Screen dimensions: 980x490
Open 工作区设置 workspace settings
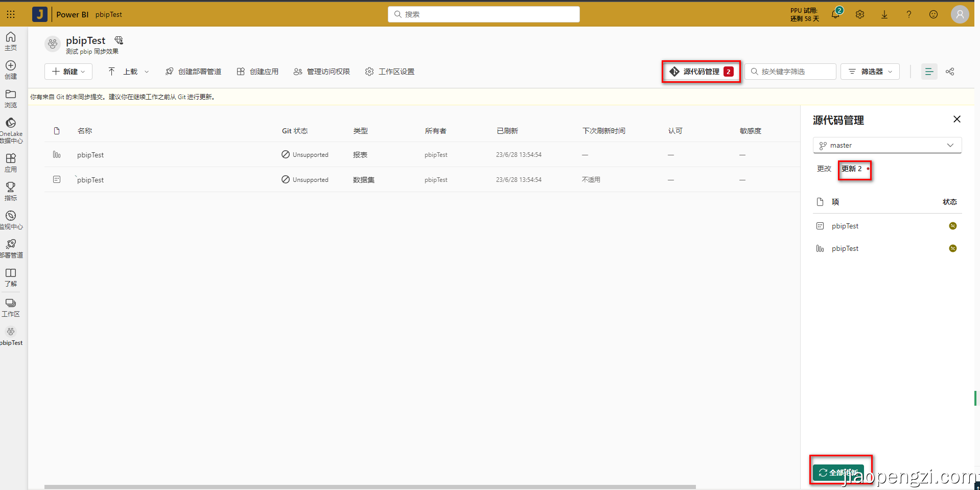coord(390,72)
